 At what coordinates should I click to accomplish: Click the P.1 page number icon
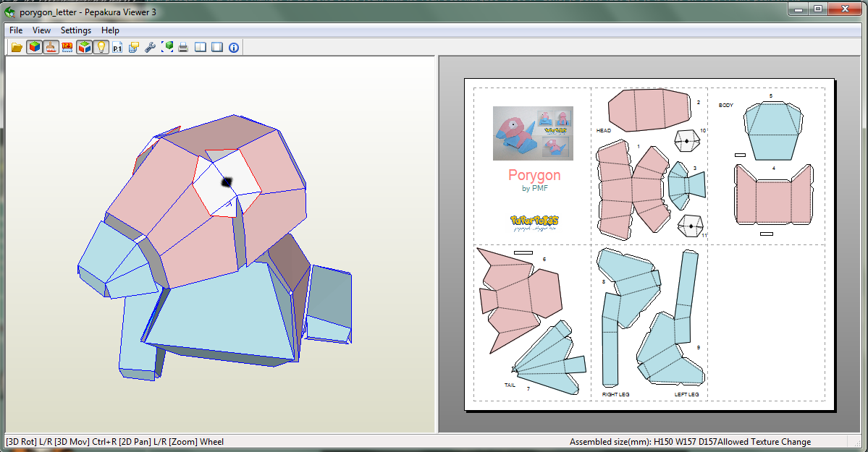(x=117, y=48)
